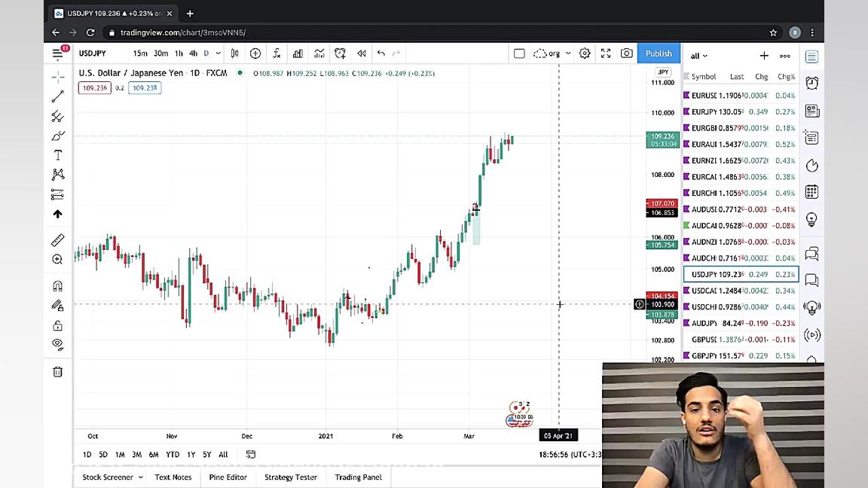This screenshot has height=488, width=868.
Task: Select the pitchfork drawing tool
Action: [x=57, y=116]
